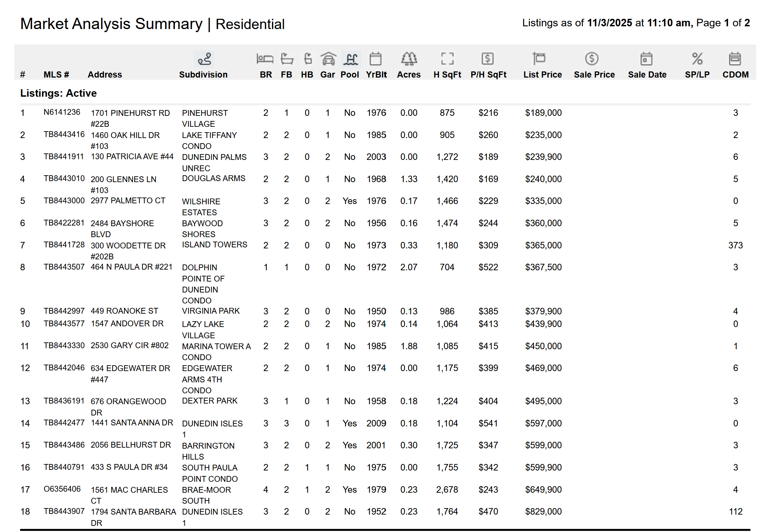Click the Sale Price dollar circle icon
Image resolution: width=767 pixels, height=532 pixels.
(x=591, y=59)
